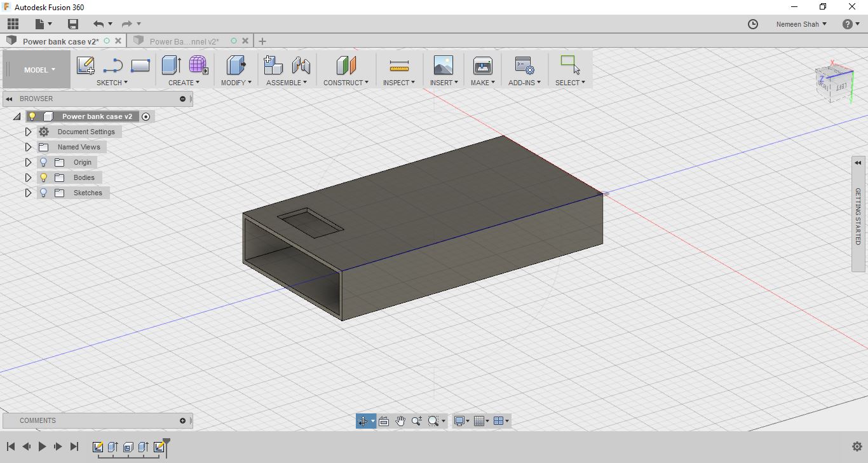Select the Create Form tool
Screen dimensions: 868x463
coord(198,65)
